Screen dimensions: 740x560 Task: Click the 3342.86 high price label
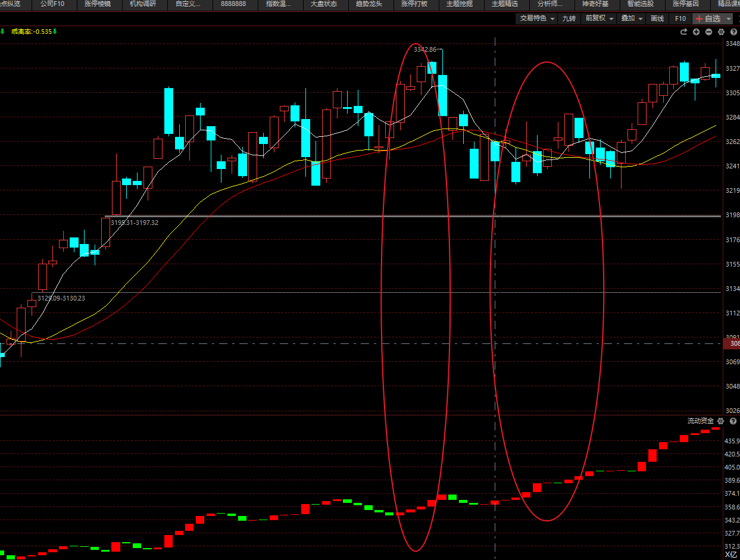click(425, 49)
